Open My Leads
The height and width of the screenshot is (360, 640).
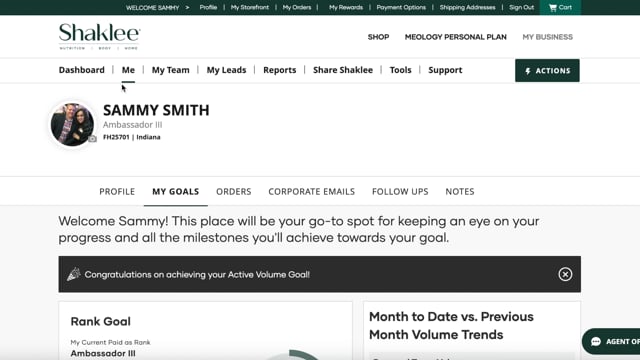pyautogui.click(x=226, y=70)
